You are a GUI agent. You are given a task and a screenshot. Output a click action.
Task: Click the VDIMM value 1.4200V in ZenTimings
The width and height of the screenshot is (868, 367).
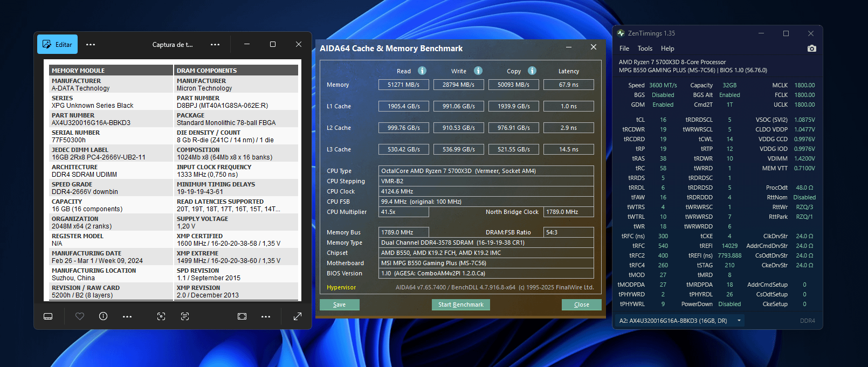click(804, 158)
